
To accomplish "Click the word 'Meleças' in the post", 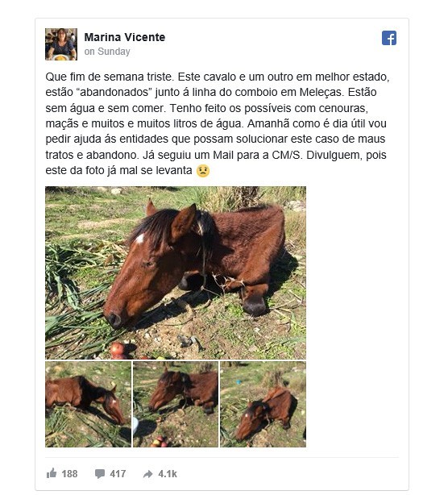I will click(320, 92).
